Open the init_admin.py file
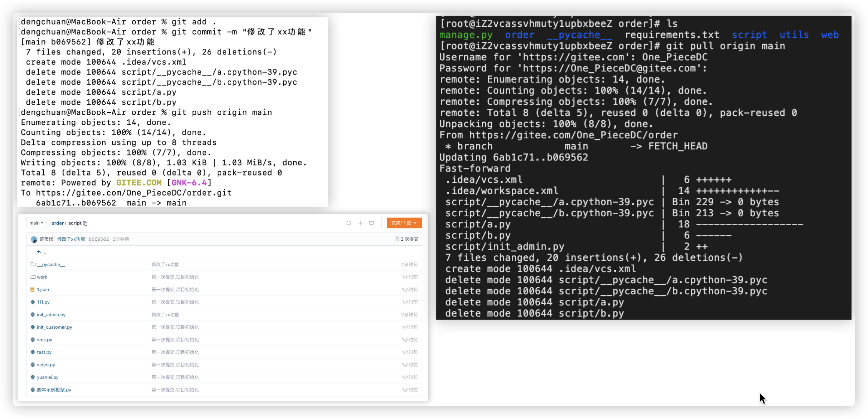868x419 pixels. point(51,315)
